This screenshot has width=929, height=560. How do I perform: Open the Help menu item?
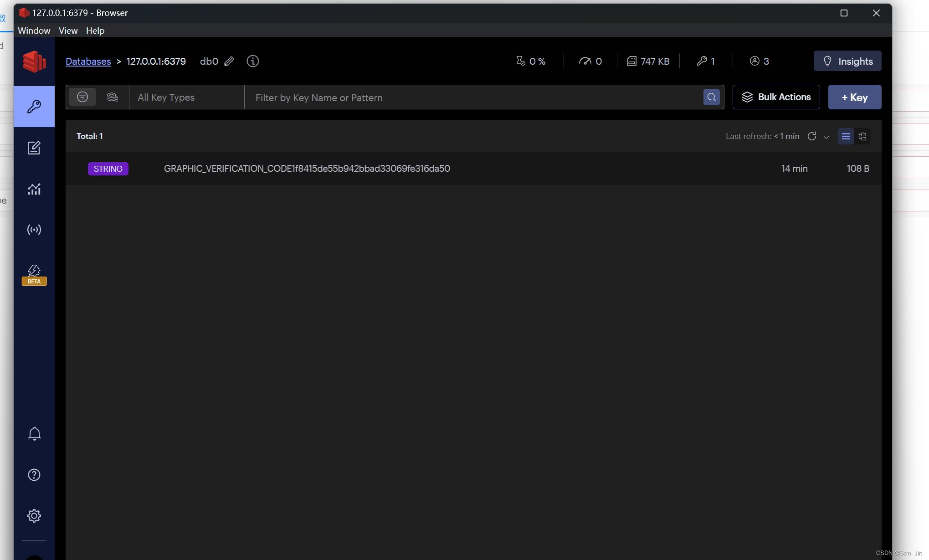[x=96, y=30]
